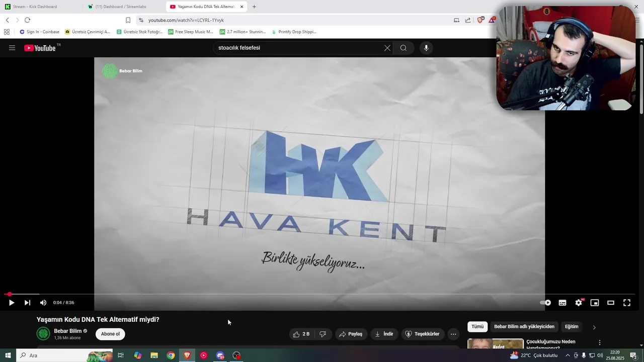Mute the video player volume
This screenshot has width=644, height=362.
click(43, 303)
